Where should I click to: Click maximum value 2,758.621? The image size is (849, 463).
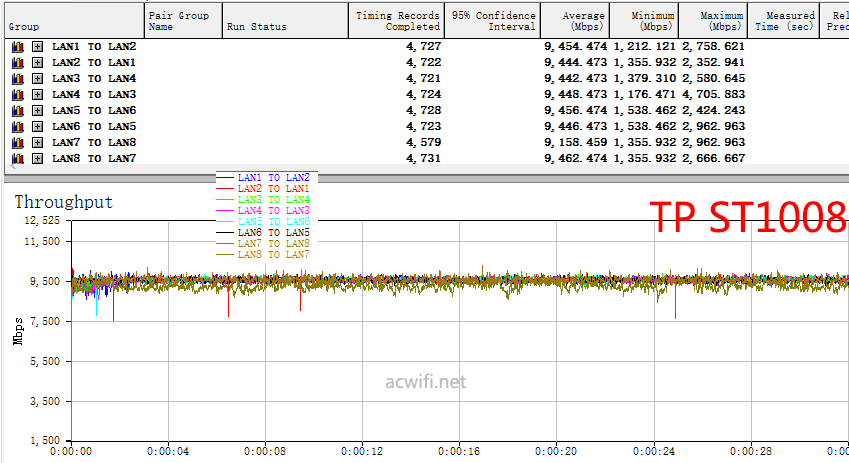pos(714,47)
